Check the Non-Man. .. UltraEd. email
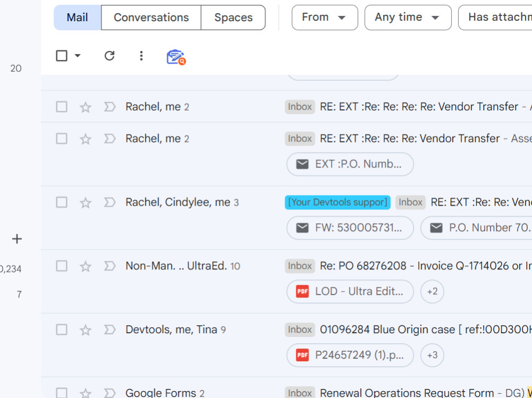Image resolution: width=532 pixels, height=398 pixels. click(x=61, y=266)
